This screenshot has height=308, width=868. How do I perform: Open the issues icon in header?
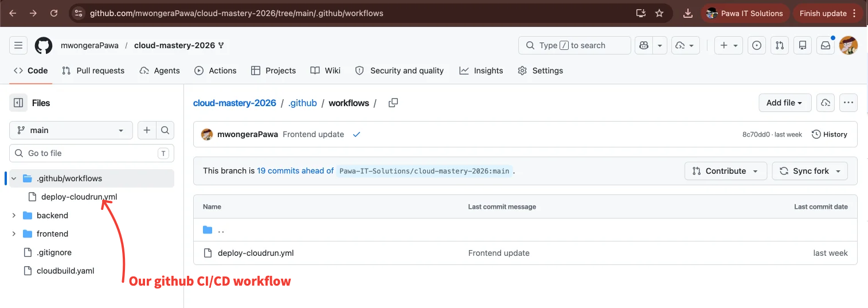757,45
